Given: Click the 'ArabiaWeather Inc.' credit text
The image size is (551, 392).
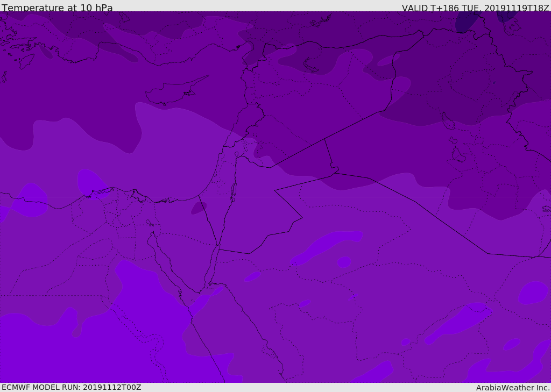Looking at the screenshot, I should pyautogui.click(x=513, y=388).
